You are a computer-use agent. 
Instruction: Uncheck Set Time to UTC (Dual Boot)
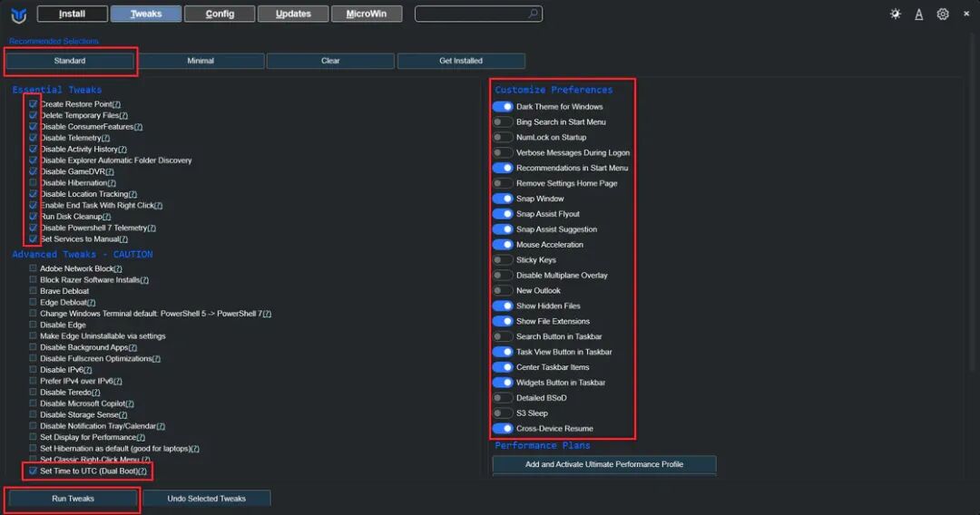click(x=33, y=471)
